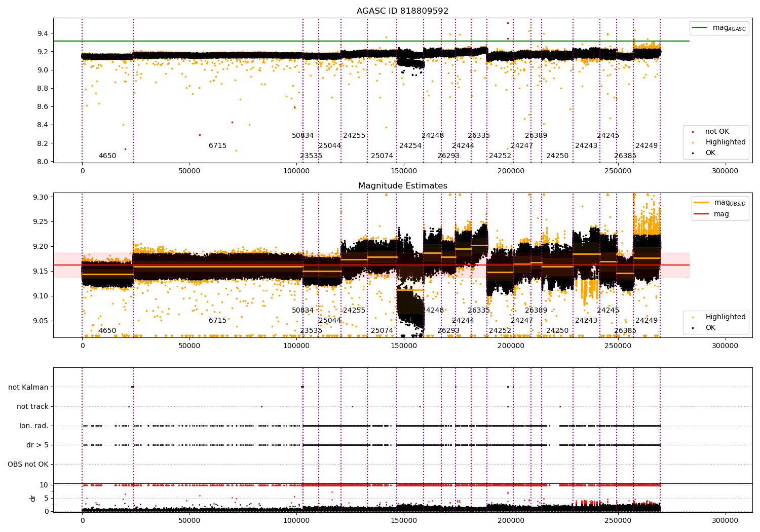Screen dimensions: 760x532
Task: Click the 'not Kalman' axis label
Action: tap(28, 387)
